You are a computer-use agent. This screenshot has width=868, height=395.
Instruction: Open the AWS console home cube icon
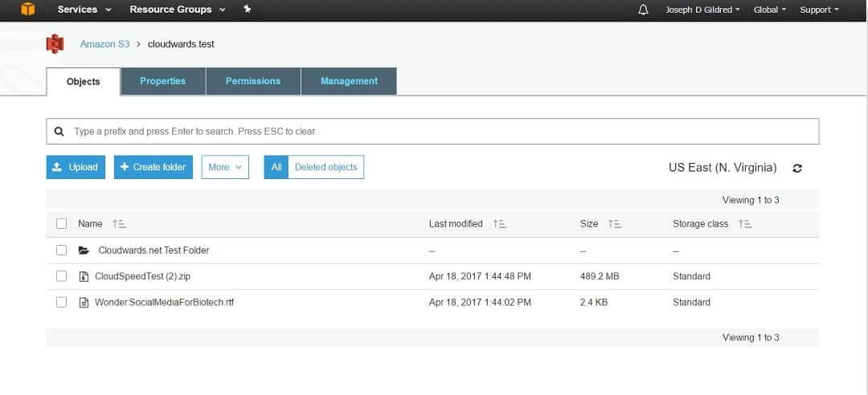pyautogui.click(x=27, y=10)
